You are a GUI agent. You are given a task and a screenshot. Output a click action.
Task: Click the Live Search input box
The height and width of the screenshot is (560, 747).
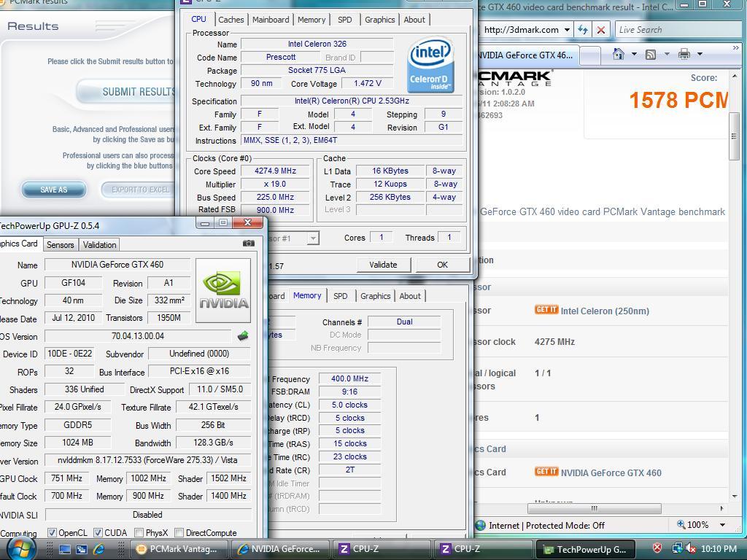pos(678,29)
